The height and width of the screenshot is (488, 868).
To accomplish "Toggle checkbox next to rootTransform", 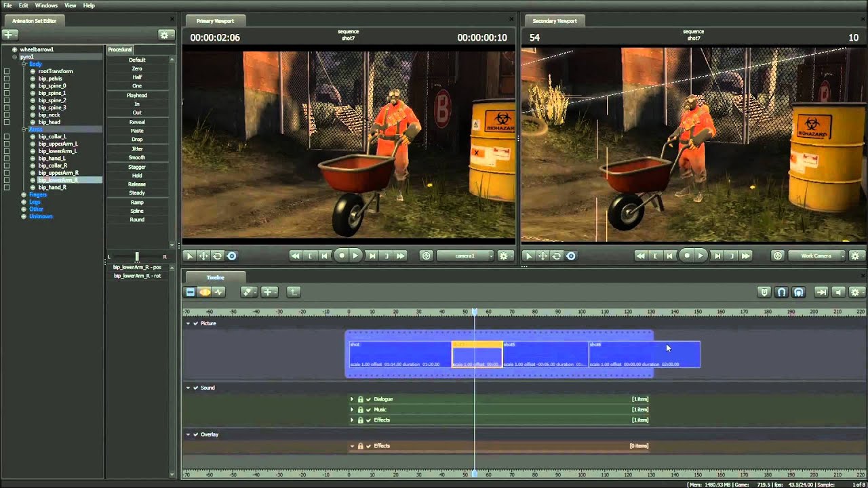I will coord(7,71).
